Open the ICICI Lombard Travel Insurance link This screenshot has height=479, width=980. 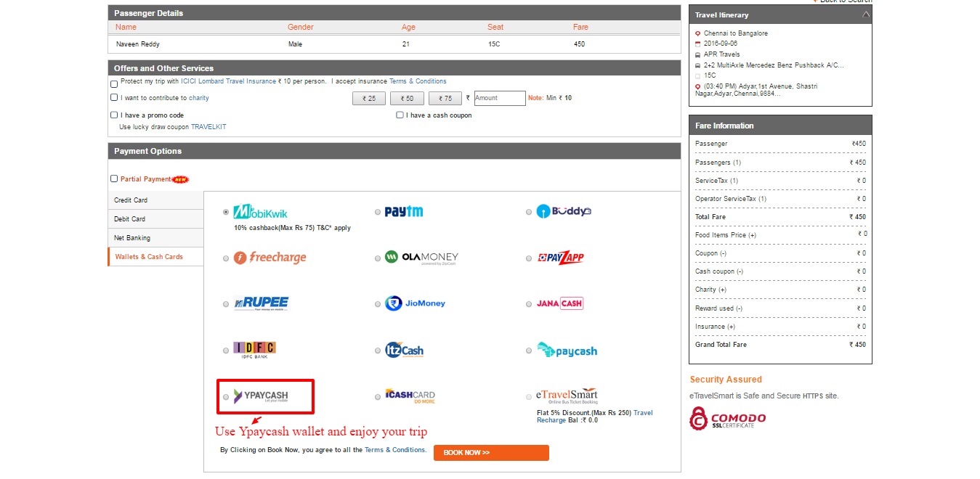[x=228, y=81]
